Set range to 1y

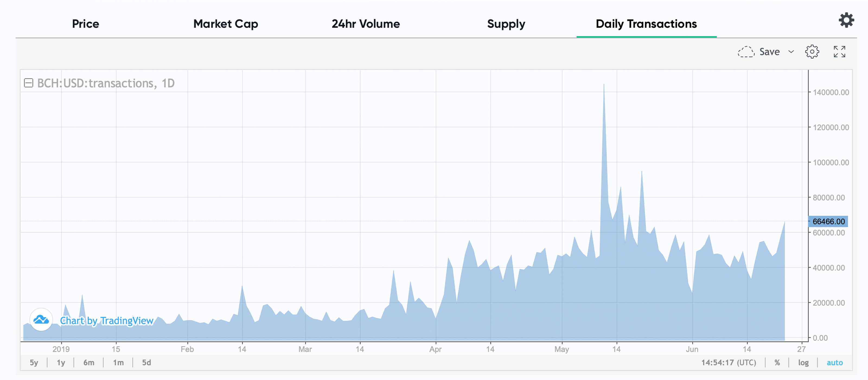click(x=61, y=362)
